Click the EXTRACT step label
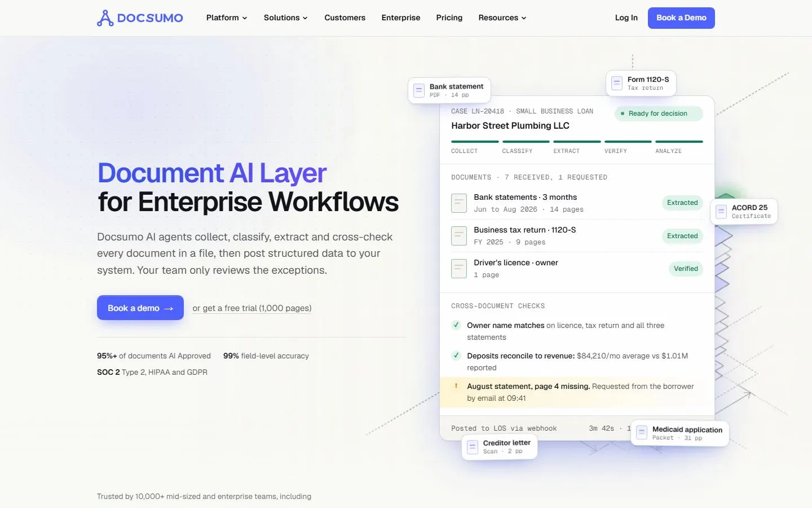Image resolution: width=812 pixels, height=508 pixels. [566, 151]
